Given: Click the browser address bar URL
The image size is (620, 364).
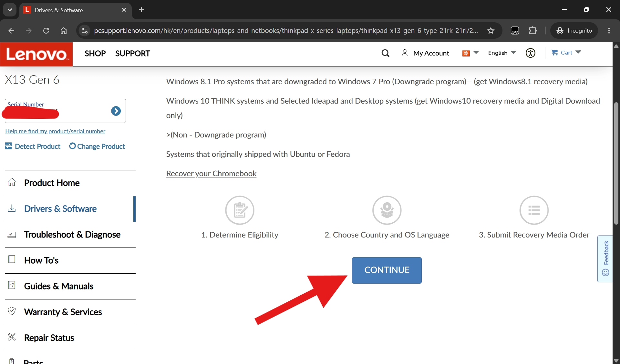Looking at the screenshot, I should click(x=286, y=31).
